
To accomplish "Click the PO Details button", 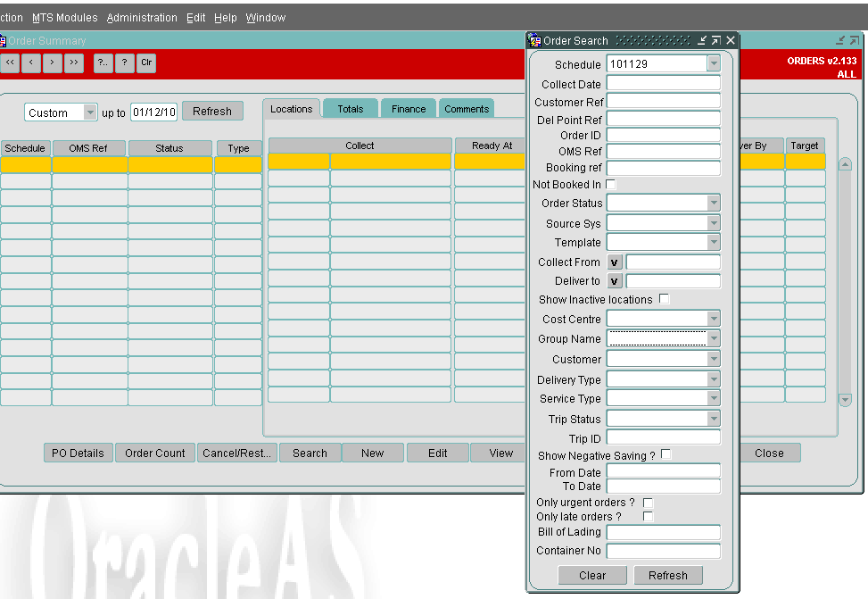I will pos(78,453).
